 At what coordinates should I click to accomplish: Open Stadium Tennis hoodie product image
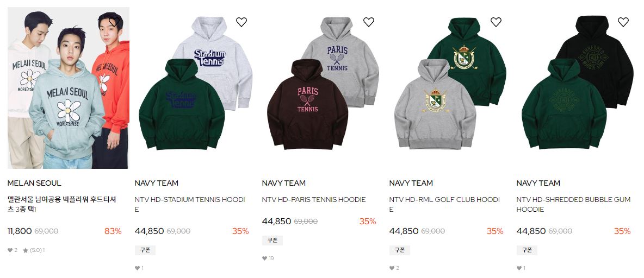196,88
